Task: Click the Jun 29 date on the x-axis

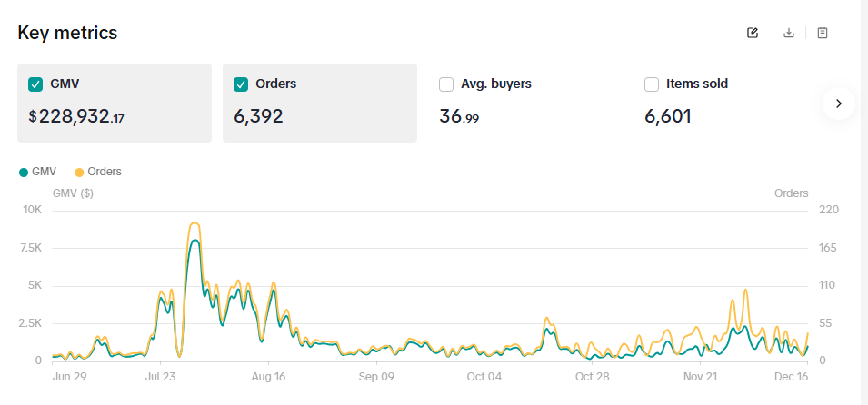Action: [70, 376]
